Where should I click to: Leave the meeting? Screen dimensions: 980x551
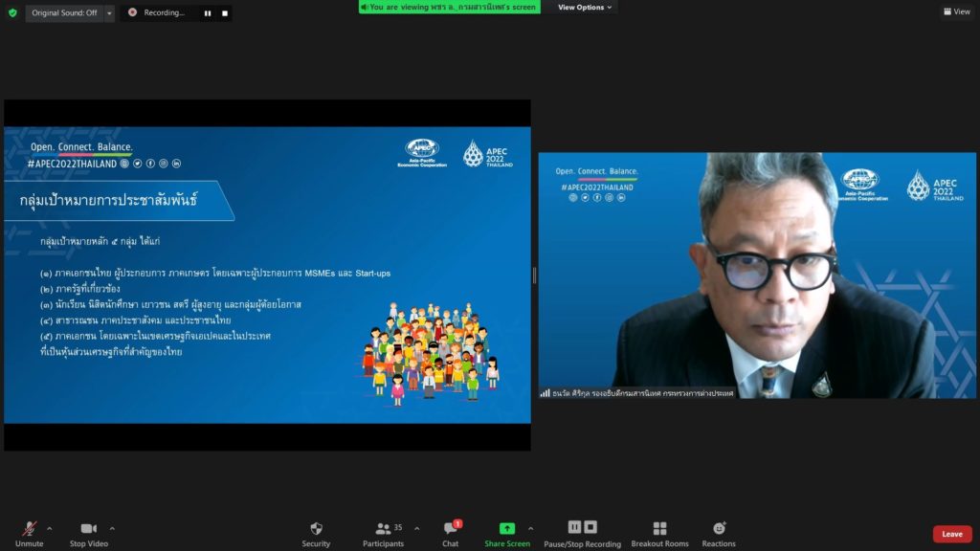click(951, 534)
